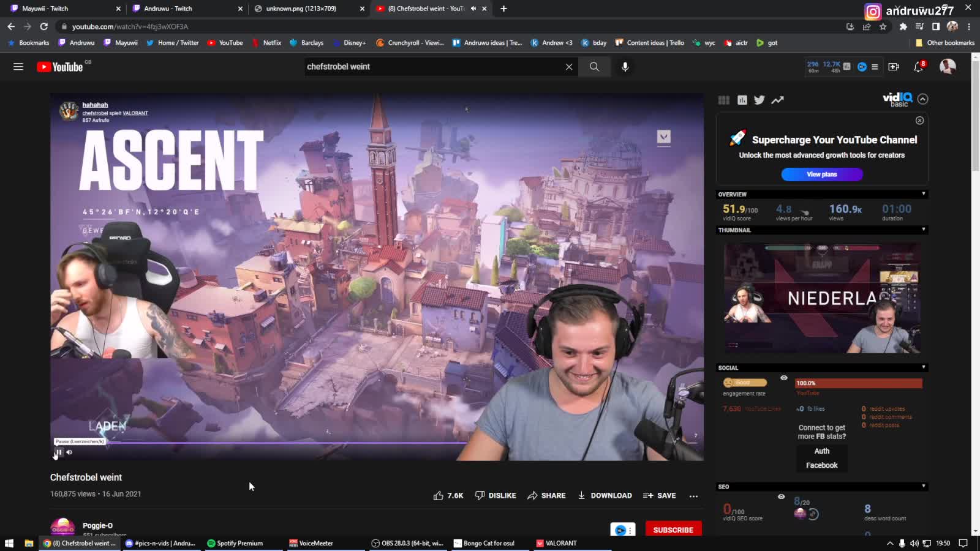Run search with magnifier button
980x551 pixels.
pyautogui.click(x=594, y=67)
